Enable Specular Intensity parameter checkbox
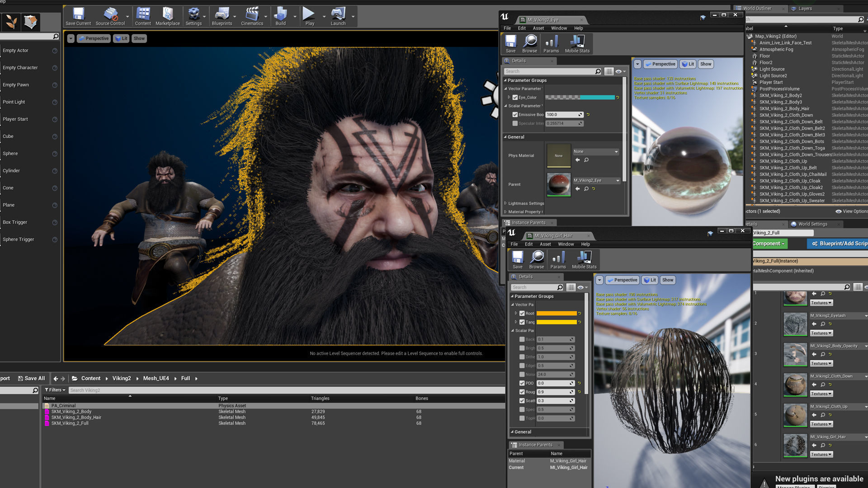The height and width of the screenshot is (488, 868). [515, 123]
